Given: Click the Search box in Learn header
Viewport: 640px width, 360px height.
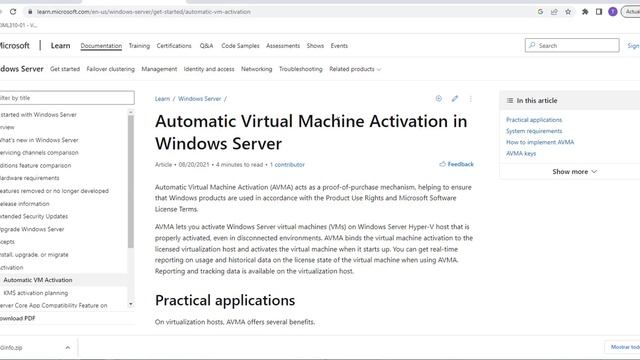Looking at the screenshot, I should coord(572,45).
